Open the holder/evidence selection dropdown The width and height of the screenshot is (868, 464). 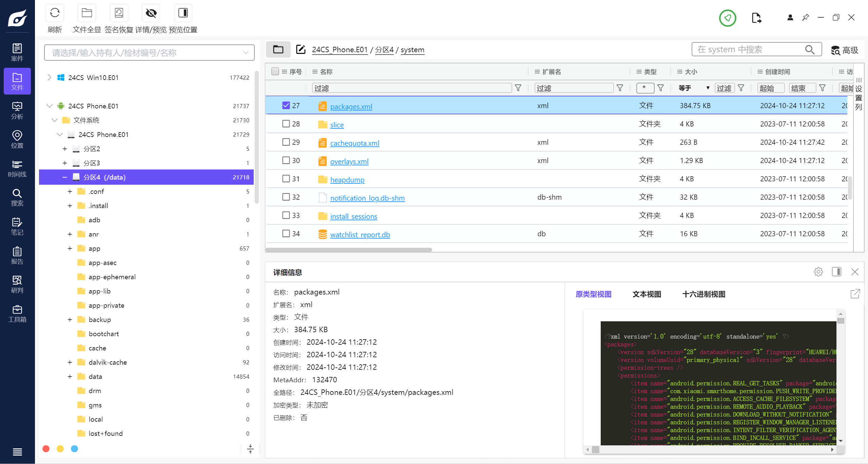click(149, 53)
